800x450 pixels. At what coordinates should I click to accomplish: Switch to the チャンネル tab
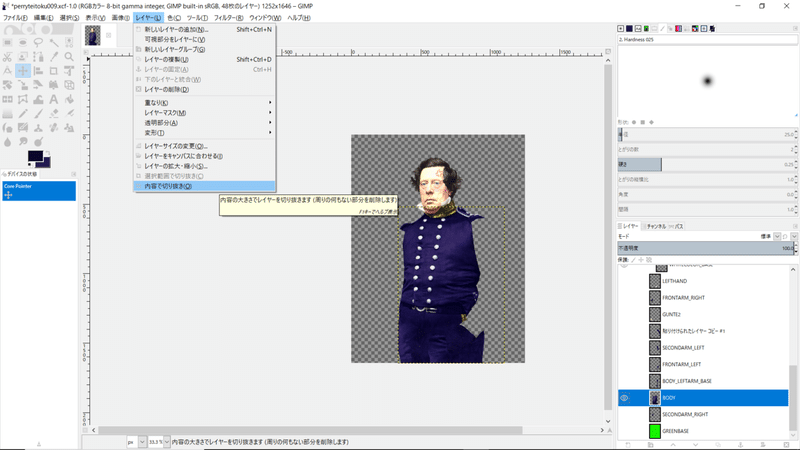point(656,226)
